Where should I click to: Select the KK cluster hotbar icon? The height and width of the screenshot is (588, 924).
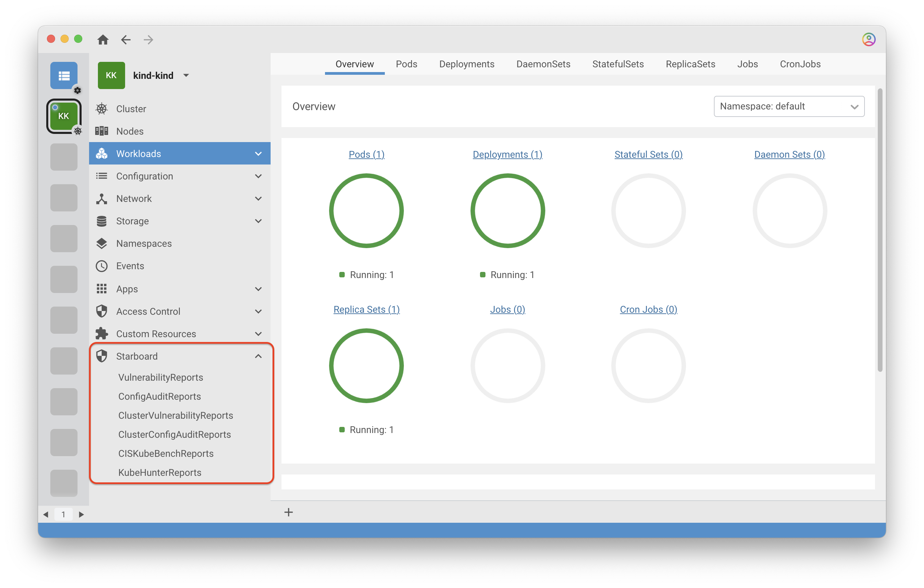pos(64,116)
